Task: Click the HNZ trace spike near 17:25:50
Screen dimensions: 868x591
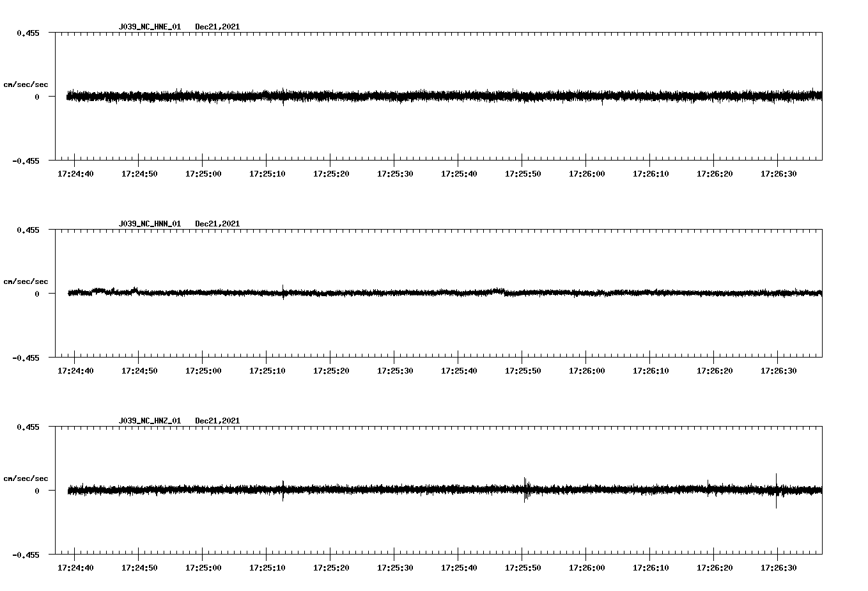Action: [x=525, y=489]
